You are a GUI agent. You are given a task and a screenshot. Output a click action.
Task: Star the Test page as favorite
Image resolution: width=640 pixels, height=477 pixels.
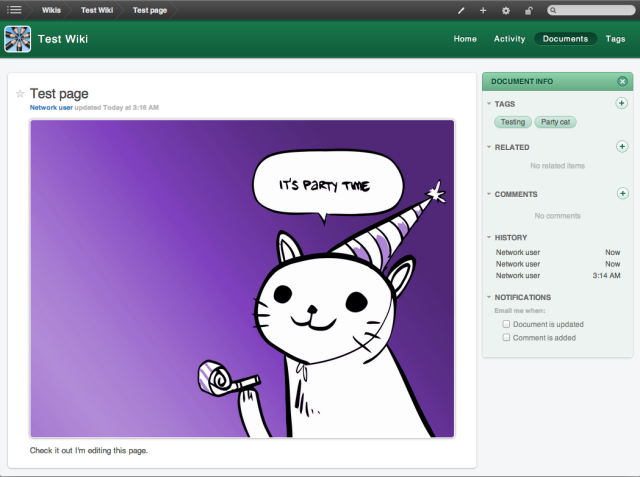click(x=20, y=94)
